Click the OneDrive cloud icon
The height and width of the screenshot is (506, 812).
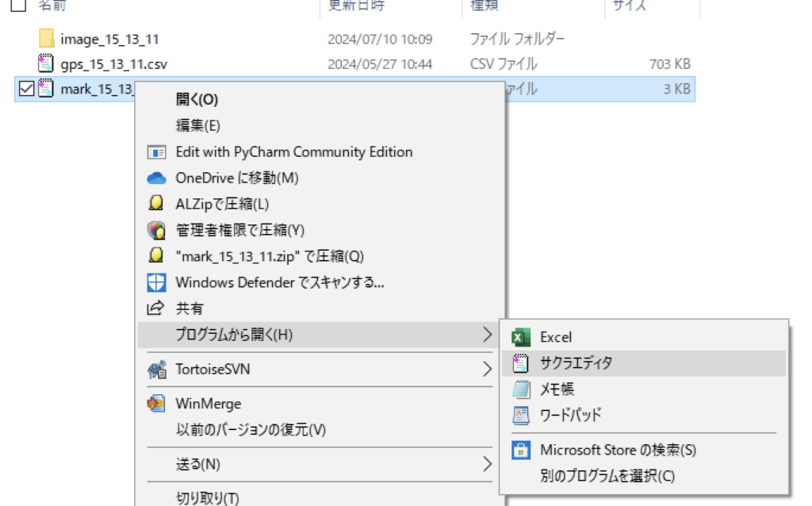click(x=156, y=178)
